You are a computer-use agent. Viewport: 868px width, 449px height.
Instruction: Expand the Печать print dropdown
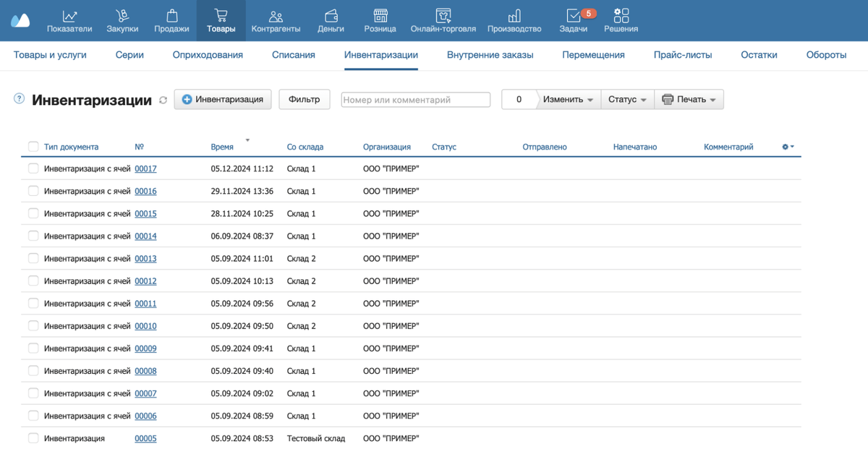coord(689,100)
